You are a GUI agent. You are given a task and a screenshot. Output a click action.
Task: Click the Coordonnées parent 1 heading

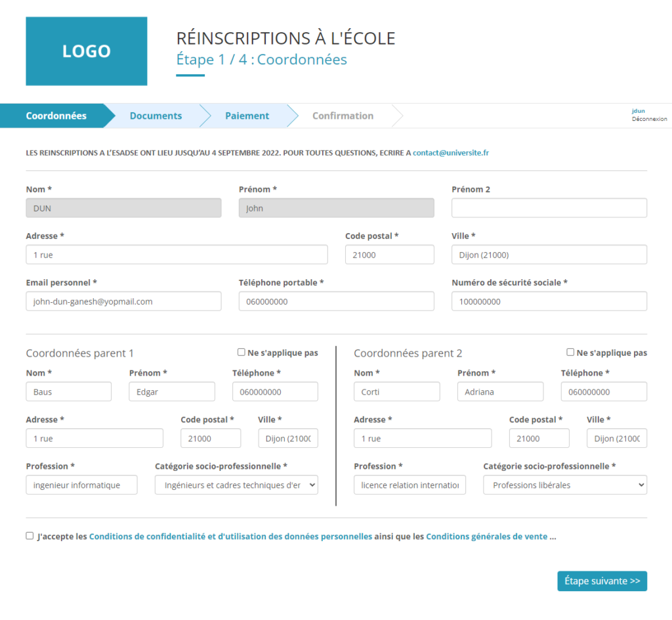pos(79,353)
